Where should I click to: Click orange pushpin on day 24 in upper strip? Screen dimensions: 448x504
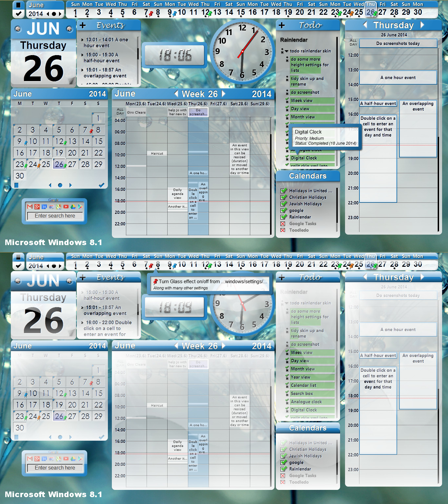[x=351, y=14]
